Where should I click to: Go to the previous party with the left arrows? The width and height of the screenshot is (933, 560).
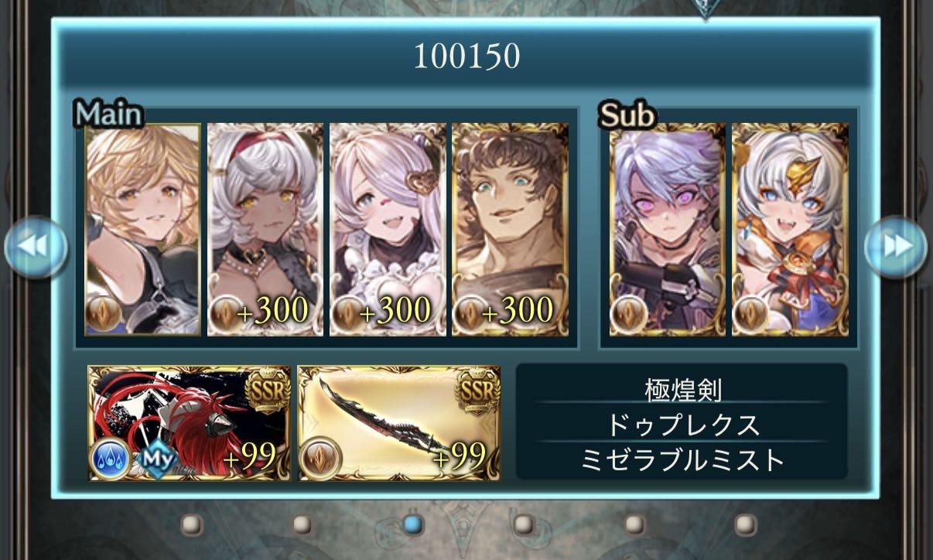point(36,247)
